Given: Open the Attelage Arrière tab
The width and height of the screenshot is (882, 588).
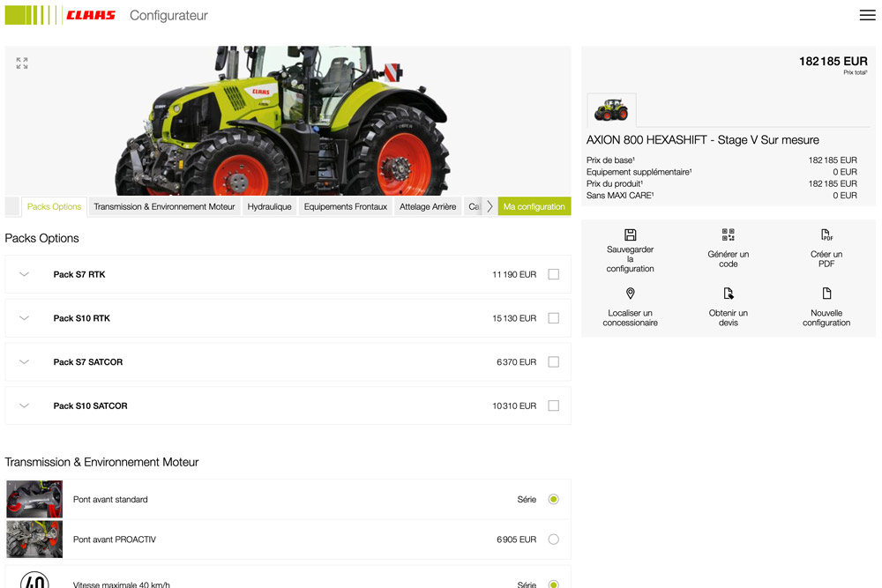Looking at the screenshot, I should tap(428, 206).
